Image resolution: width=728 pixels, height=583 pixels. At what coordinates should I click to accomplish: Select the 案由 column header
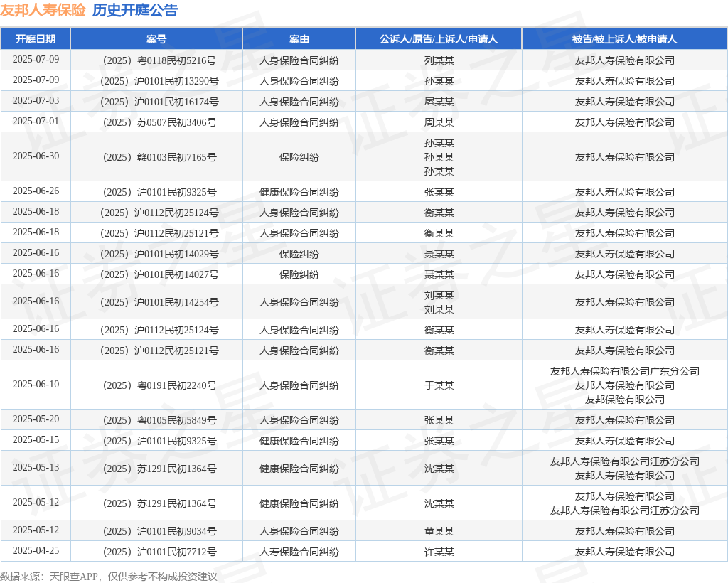click(x=299, y=39)
